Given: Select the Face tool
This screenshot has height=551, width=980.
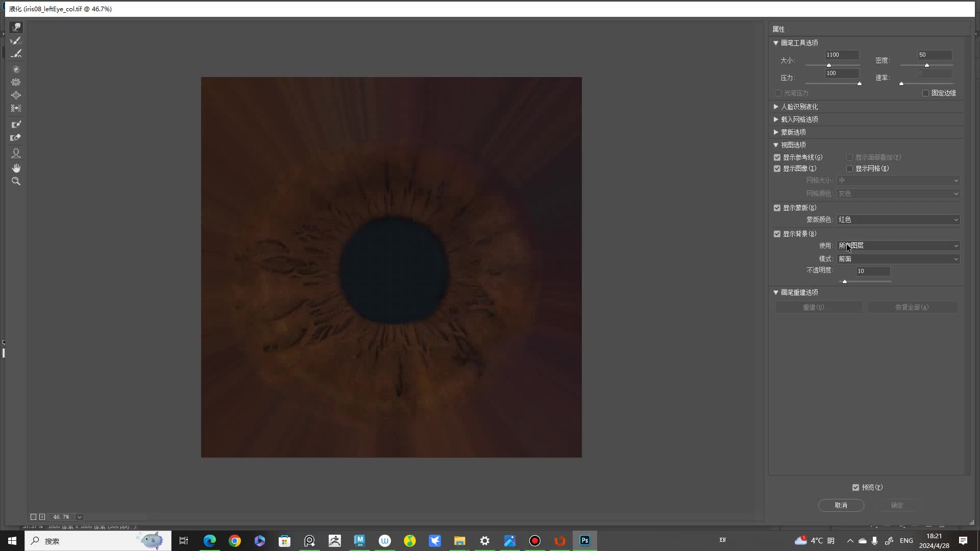Looking at the screenshot, I should tap(16, 153).
